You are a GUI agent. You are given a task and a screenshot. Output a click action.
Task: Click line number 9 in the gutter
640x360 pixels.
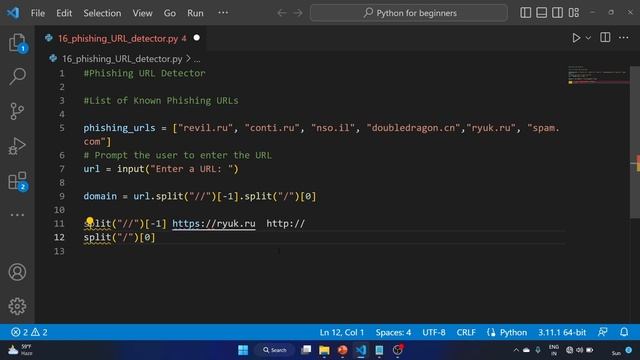click(62, 196)
